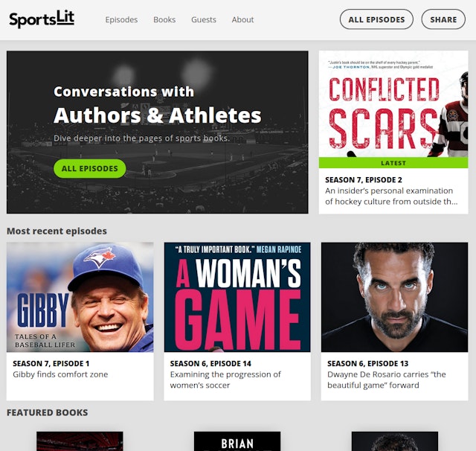Open the Season 7, Episode 2 title
The image size is (476, 451).
point(364,180)
